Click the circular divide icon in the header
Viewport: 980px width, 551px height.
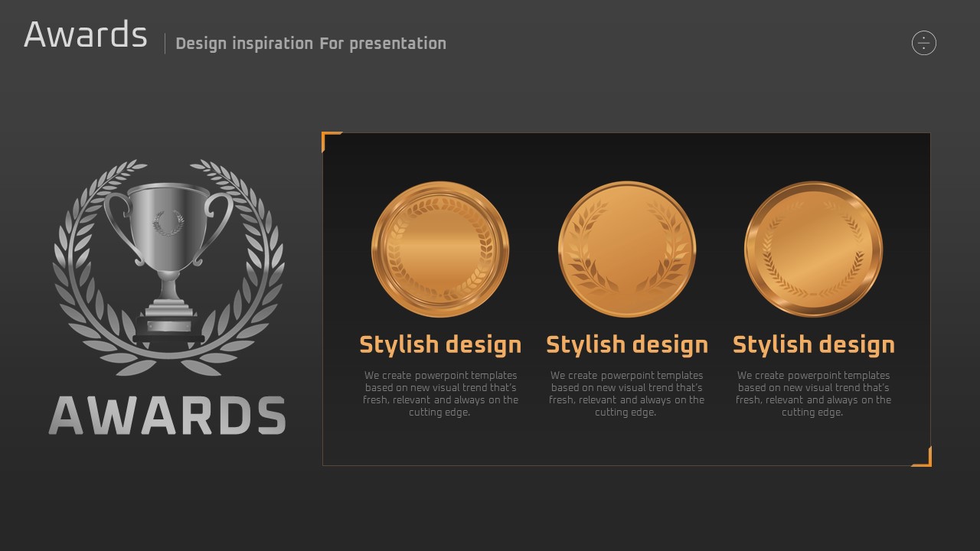(924, 44)
